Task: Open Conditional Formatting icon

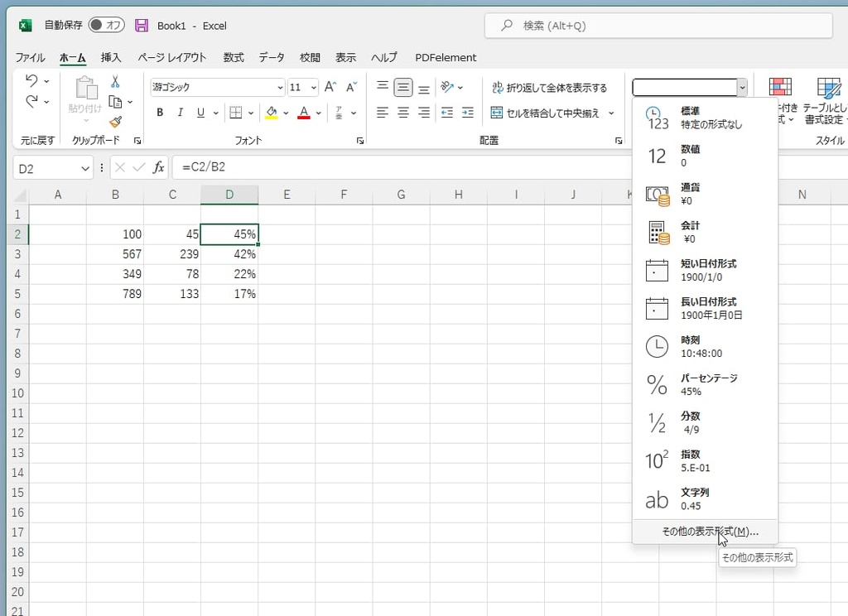Action: (x=780, y=87)
